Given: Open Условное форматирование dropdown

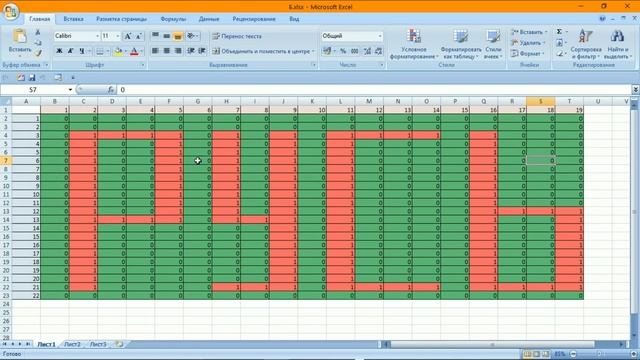Looking at the screenshot, I should click(x=414, y=44).
